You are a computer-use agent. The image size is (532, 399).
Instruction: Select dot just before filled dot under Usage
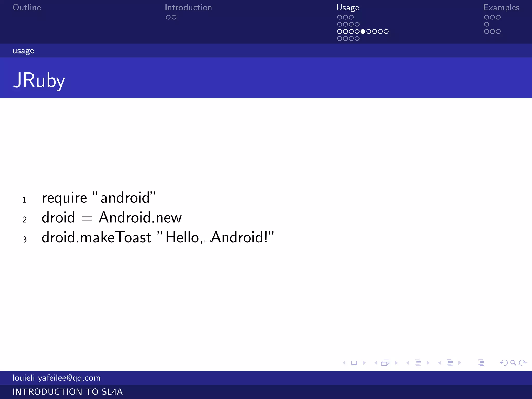[x=357, y=31]
